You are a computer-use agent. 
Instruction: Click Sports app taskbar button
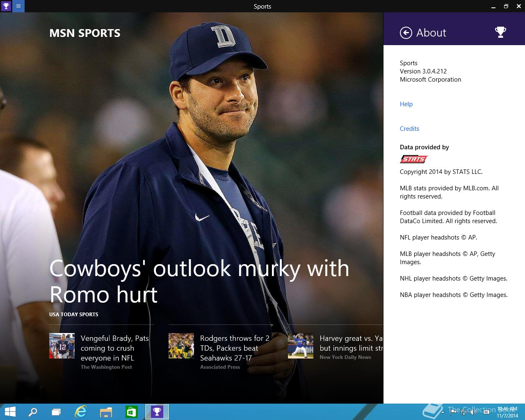157,412
